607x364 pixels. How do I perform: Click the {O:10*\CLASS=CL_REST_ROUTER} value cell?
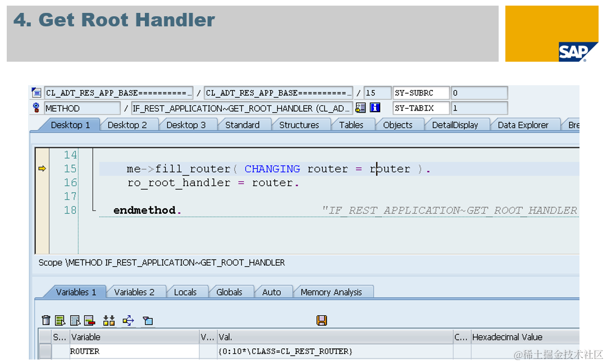point(335,351)
